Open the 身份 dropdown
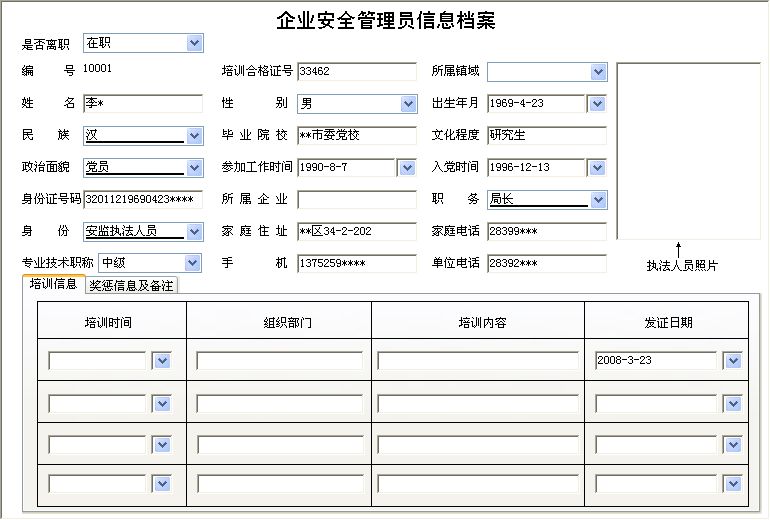 coord(194,232)
